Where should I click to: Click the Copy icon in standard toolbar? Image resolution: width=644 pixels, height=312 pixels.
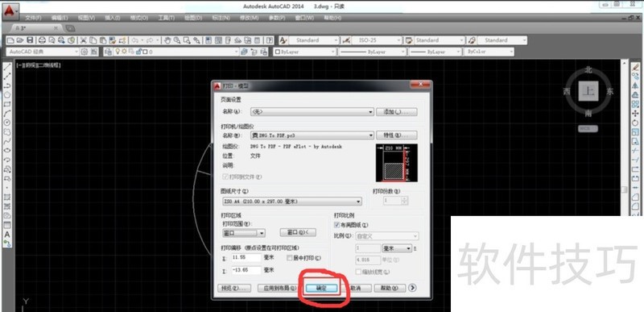click(x=93, y=40)
